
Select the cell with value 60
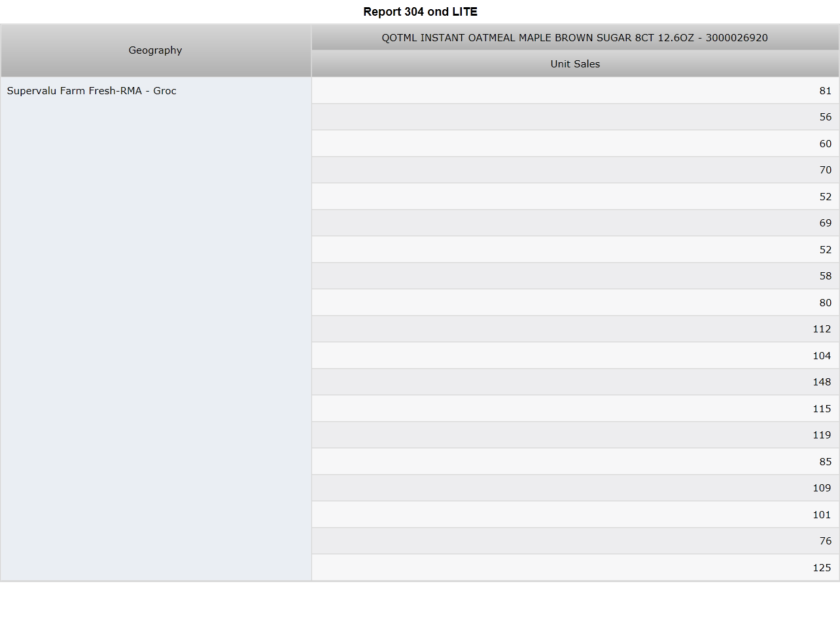pos(575,144)
